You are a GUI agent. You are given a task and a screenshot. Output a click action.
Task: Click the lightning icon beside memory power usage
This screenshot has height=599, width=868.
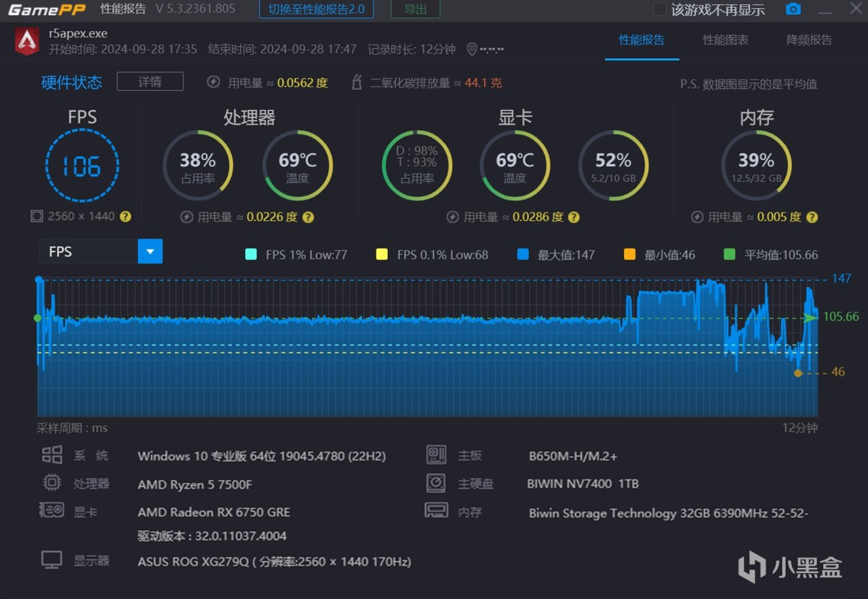click(x=697, y=217)
